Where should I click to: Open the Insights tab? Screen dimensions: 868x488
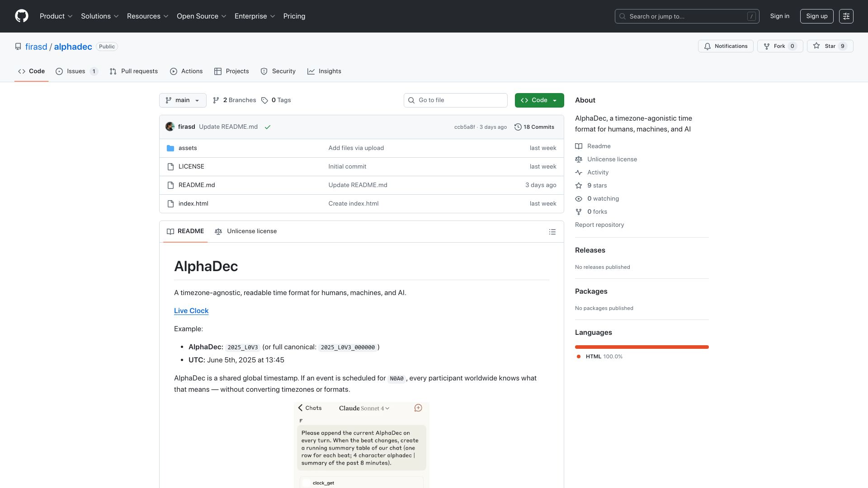[324, 71]
